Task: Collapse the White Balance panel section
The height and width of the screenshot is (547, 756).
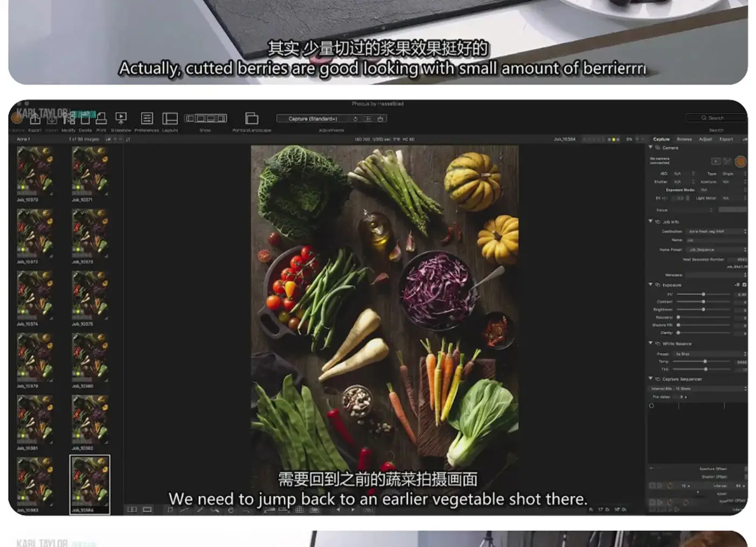Action: (x=651, y=343)
